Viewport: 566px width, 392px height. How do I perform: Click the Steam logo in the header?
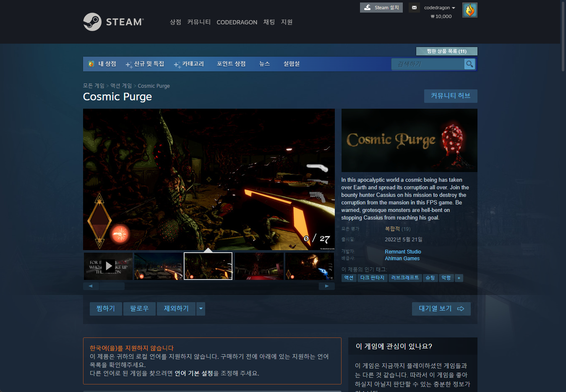pyautogui.click(x=113, y=22)
